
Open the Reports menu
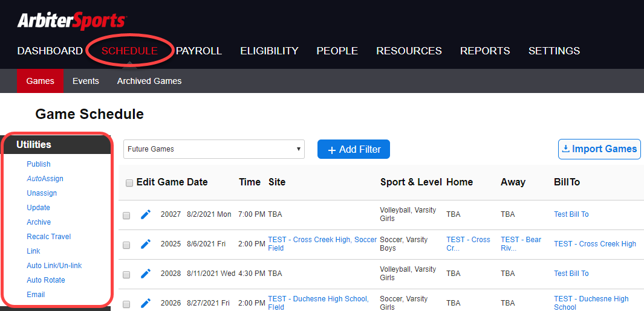[485, 51]
